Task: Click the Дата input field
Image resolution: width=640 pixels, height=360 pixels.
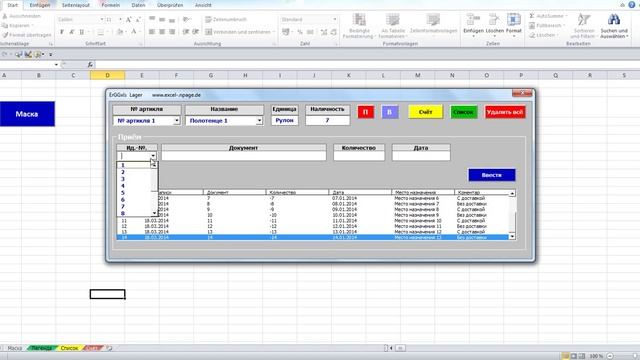Action: [421, 156]
